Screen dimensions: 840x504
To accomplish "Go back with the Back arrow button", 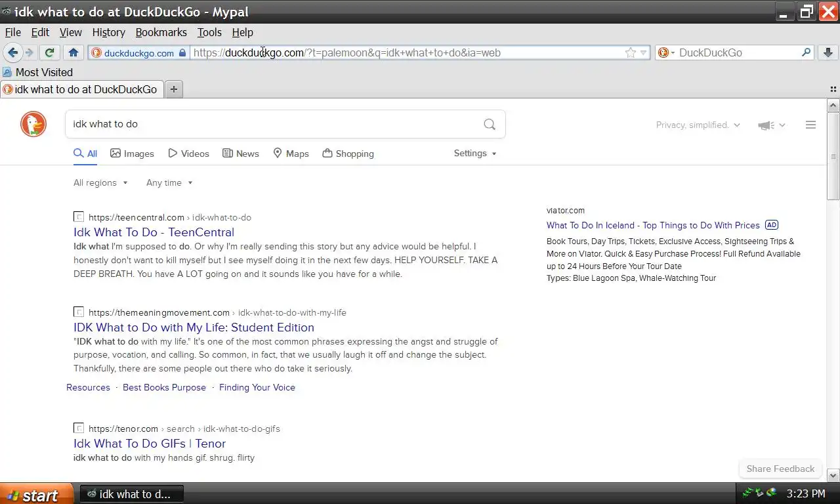I will pyautogui.click(x=12, y=52).
